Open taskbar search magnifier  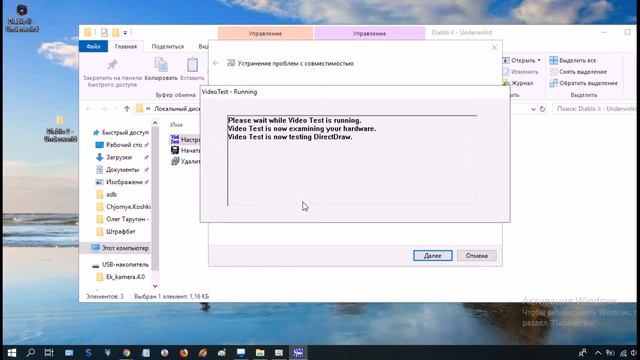[31, 353]
